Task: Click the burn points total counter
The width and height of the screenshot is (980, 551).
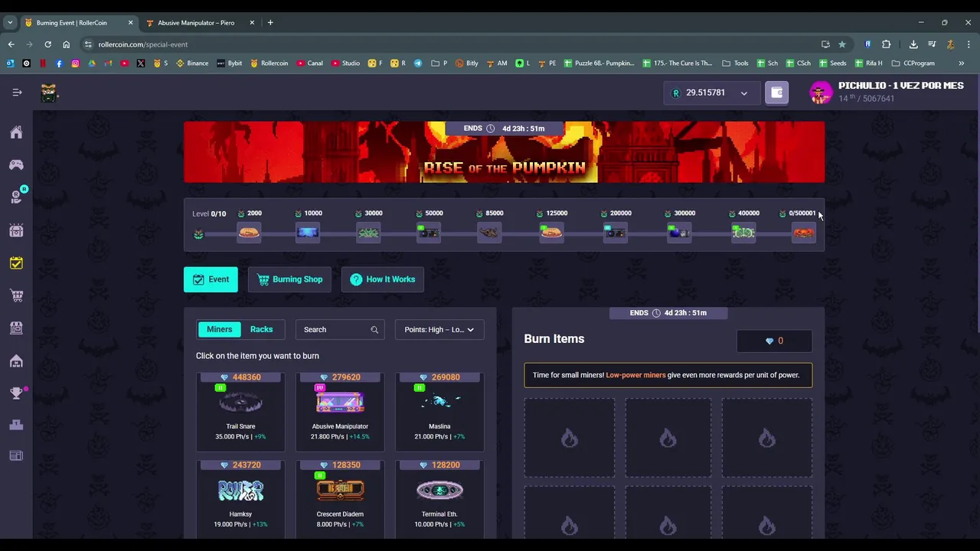Action: pyautogui.click(x=774, y=341)
